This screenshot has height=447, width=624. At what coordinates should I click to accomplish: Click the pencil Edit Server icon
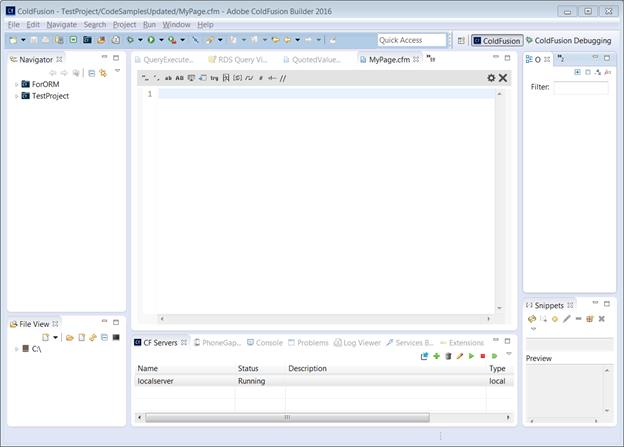[460, 356]
